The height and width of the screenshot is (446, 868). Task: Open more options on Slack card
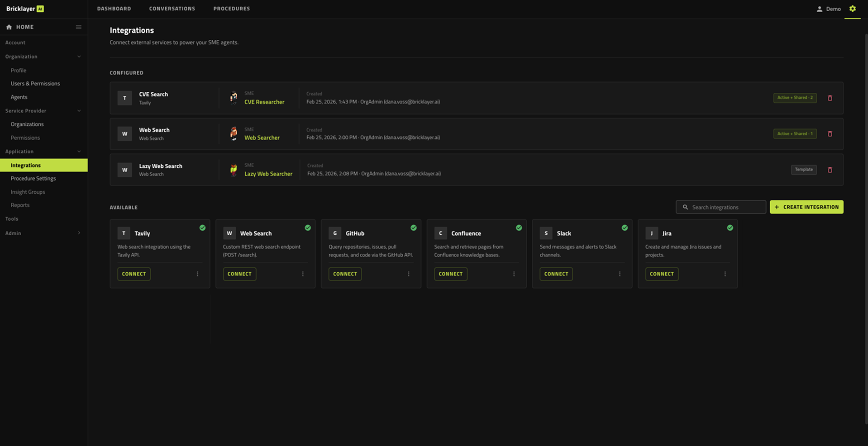[x=620, y=274]
